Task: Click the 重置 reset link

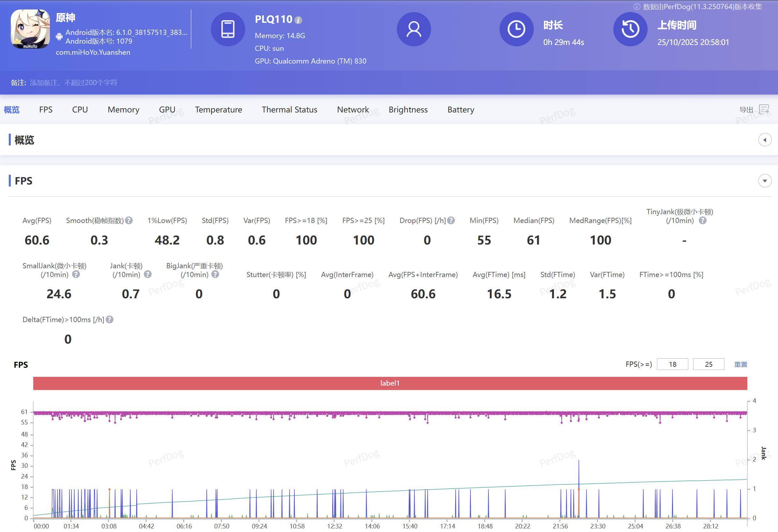Action: (x=741, y=364)
